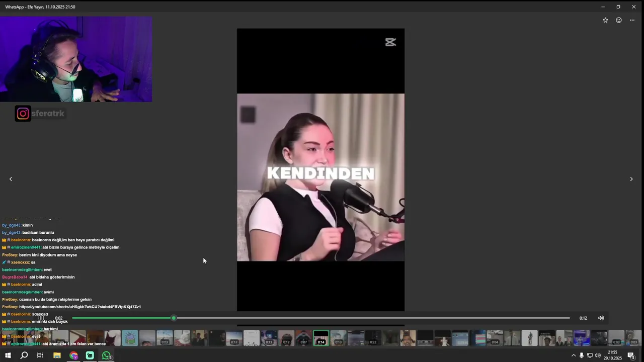
Task: Open the 0:07 video thumbnail
Action: 303,338
